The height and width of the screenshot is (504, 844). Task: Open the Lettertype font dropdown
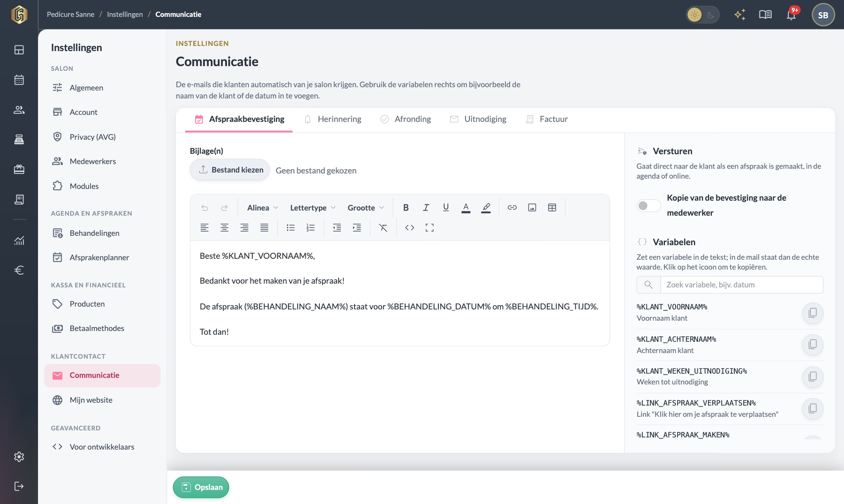313,208
